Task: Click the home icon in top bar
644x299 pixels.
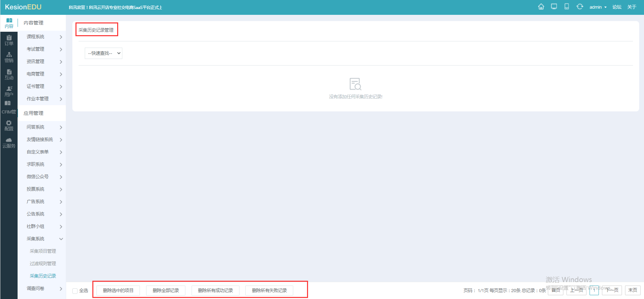Action: coord(541,7)
